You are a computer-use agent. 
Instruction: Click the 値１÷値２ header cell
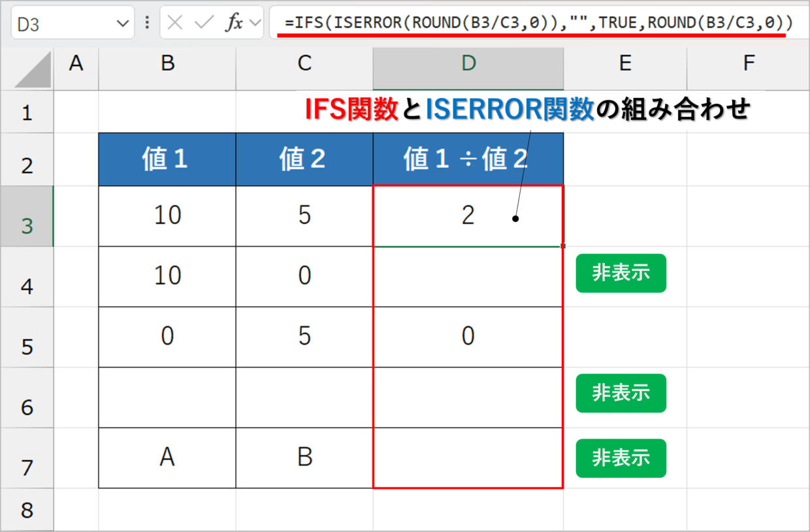point(468,160)
